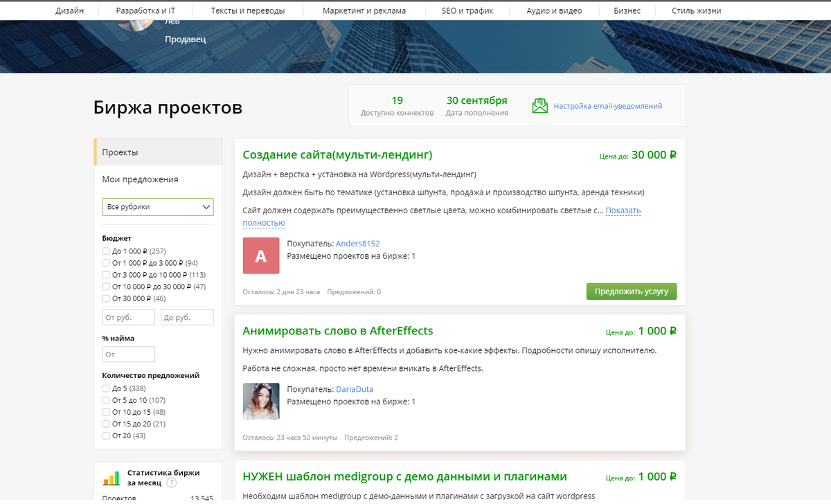Screen dimensions: 831x504
Task: Click 'Осталось: 23 часа 52 минуты' text
Action: (290, 438)
